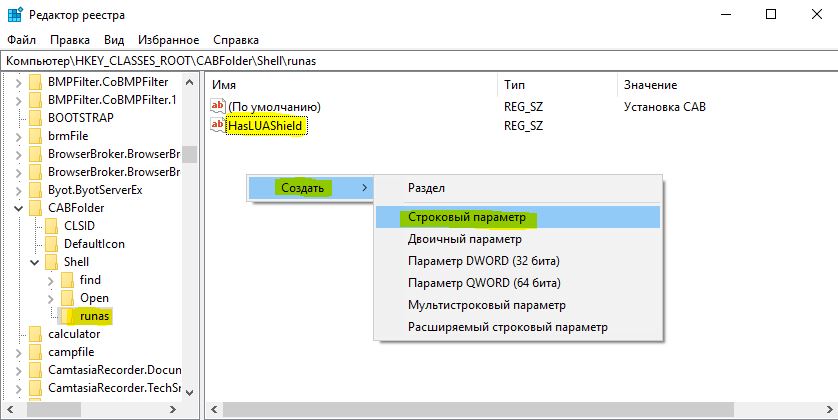
Task: Click the string icon of HasLUAShield value
Action: 218,126
